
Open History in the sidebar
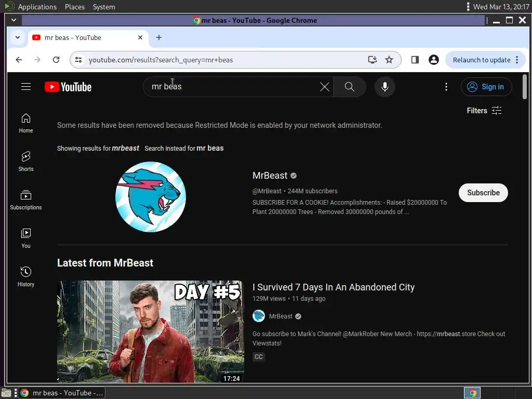pyautogui.click(x=26, y=277)
